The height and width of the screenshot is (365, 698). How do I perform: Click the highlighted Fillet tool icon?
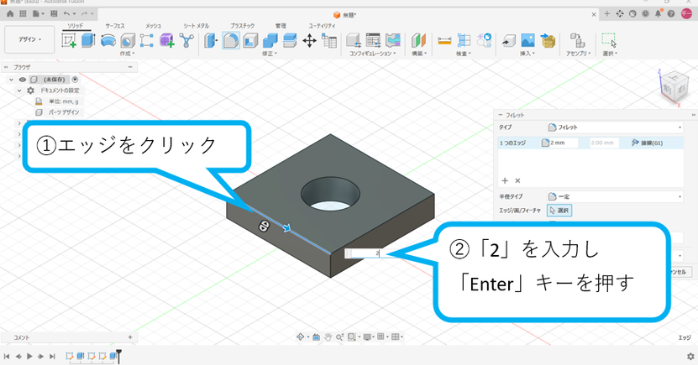(x=231, y=41)
